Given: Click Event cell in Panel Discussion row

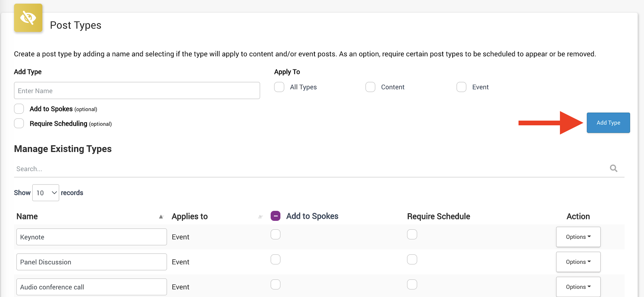Looking at the screenshot, I should coord(181,262).
